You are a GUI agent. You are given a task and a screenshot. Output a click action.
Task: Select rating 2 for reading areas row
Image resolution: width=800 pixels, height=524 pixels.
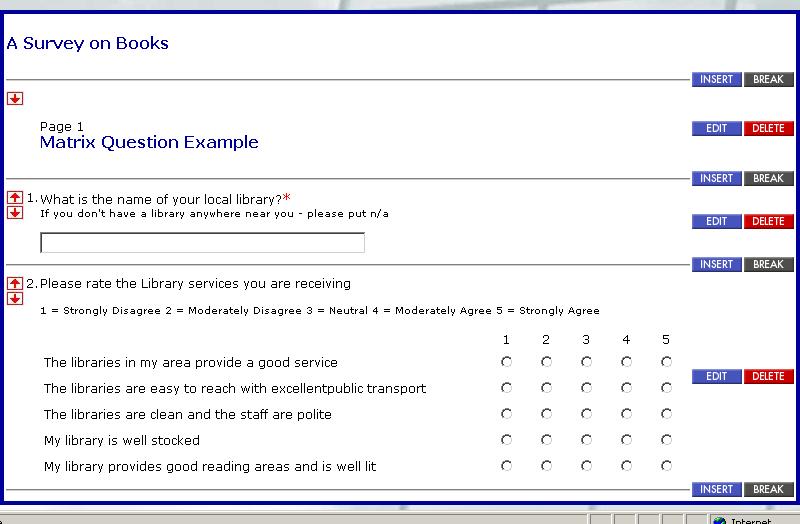click(546, 466)
